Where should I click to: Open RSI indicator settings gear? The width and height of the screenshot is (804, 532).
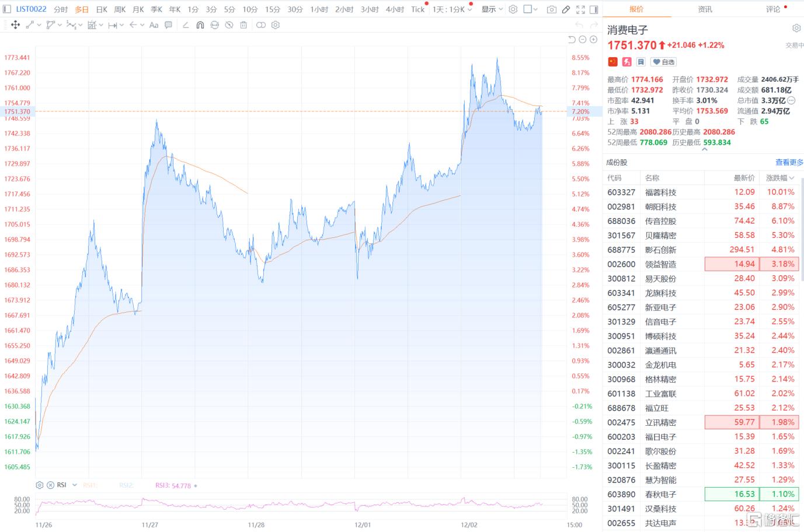pos(40,485)
